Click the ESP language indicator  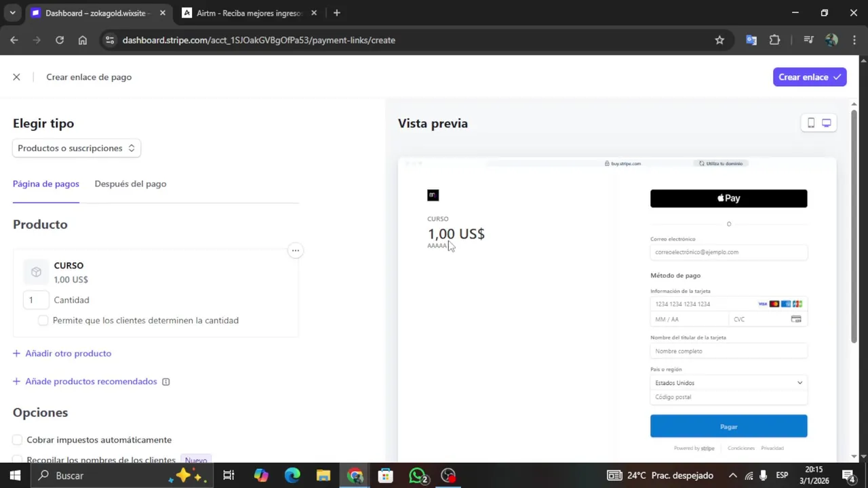click(x=782, y=476)
